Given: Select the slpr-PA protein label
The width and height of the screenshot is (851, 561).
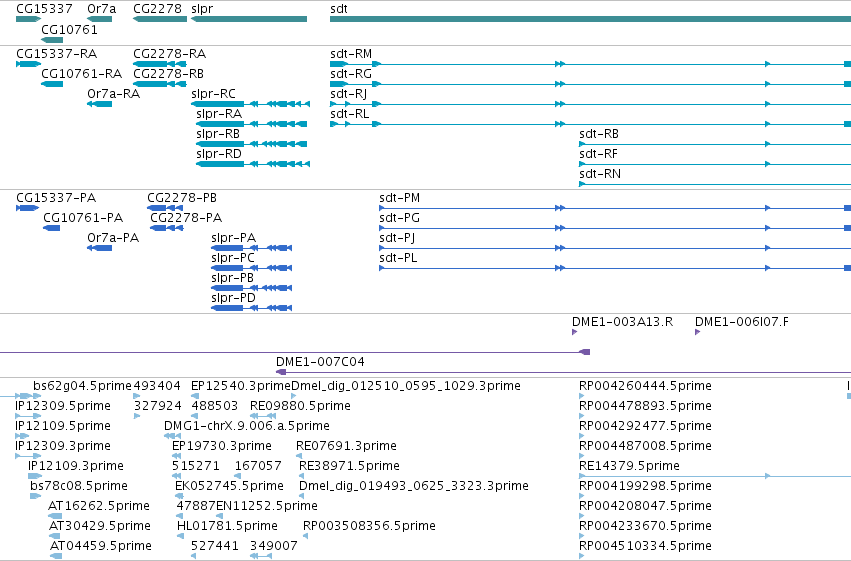Looking at the screenshot, I should pyautogui.click(x=233, y=238).
